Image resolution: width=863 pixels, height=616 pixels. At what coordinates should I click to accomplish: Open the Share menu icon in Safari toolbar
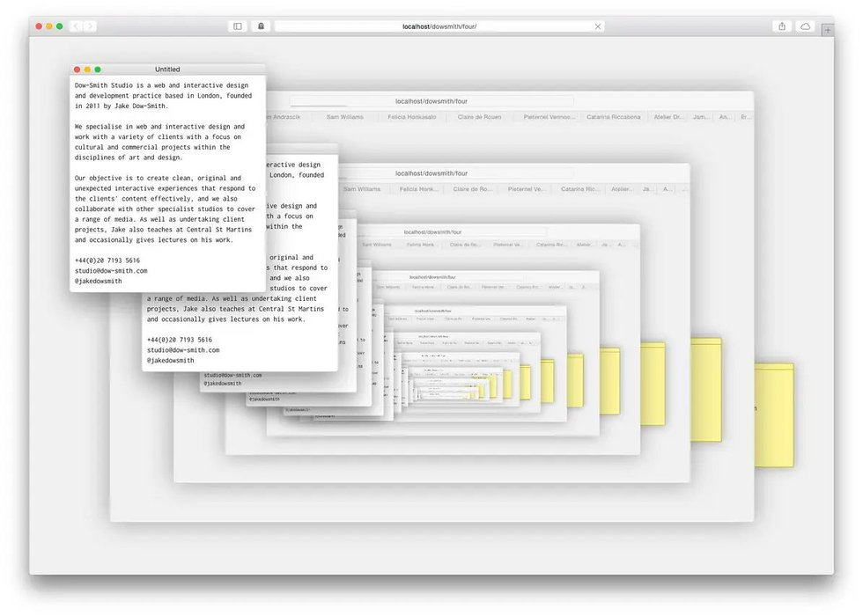pyautogui.click(x=782, y=26)
